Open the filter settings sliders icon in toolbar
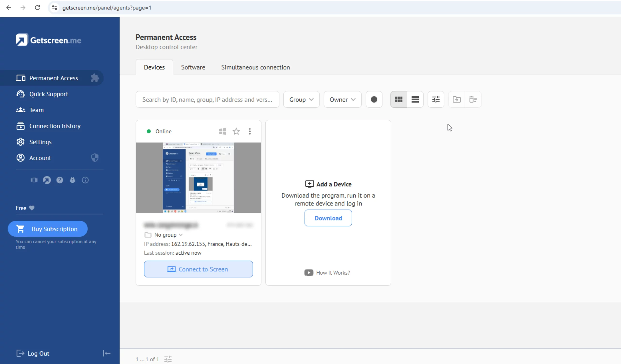The width and height of the screenshot is (621, 364). click(x=436, y=99)
